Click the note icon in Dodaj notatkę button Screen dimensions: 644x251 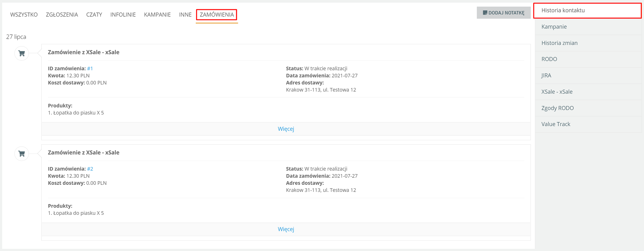pos(485,13)
